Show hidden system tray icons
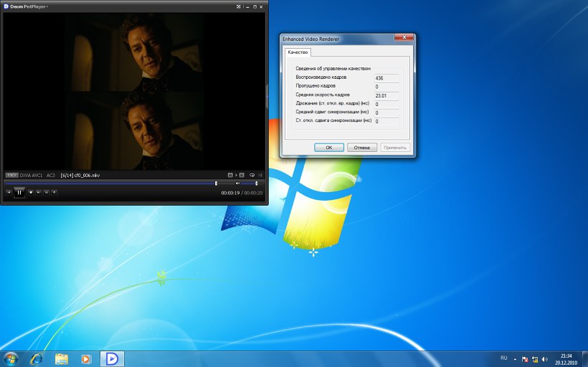This screenshot has width=588, height=367. coord(516,358)
